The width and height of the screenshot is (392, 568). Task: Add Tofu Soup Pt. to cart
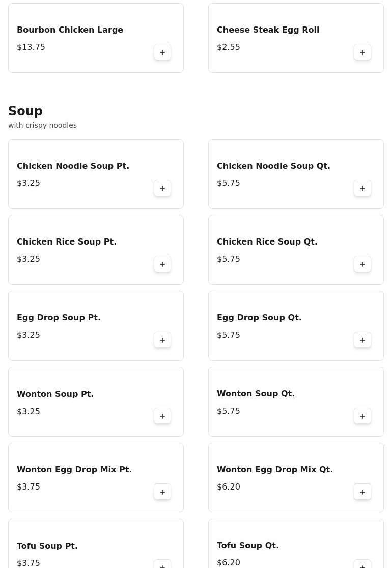162,564
